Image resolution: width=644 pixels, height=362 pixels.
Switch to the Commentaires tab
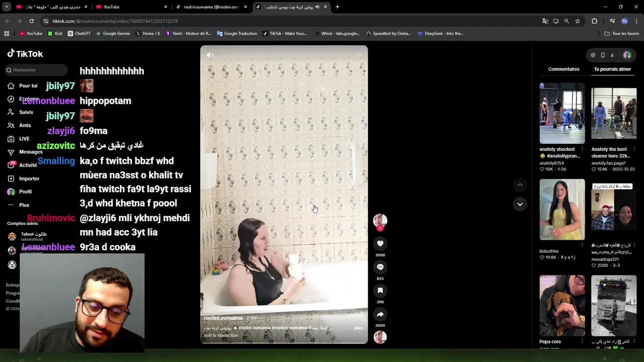coord(564,69)
